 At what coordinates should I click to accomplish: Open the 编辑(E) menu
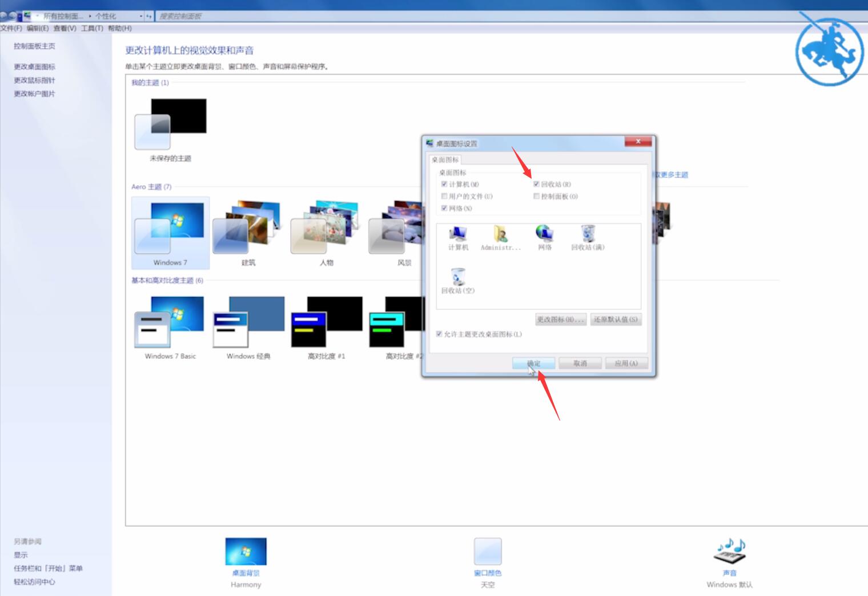[x=38, y=28]
